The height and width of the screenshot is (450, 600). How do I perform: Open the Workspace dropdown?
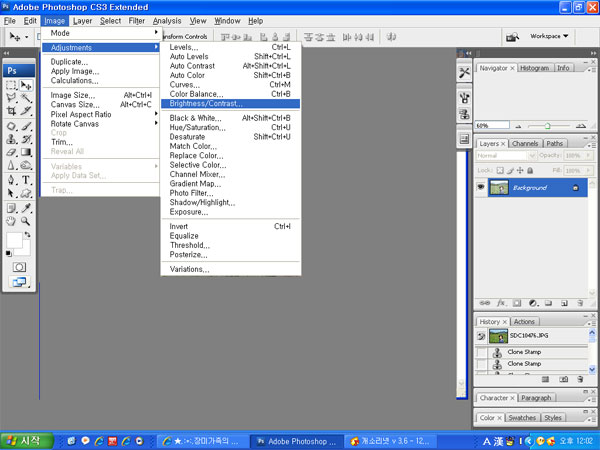(549, 36)
